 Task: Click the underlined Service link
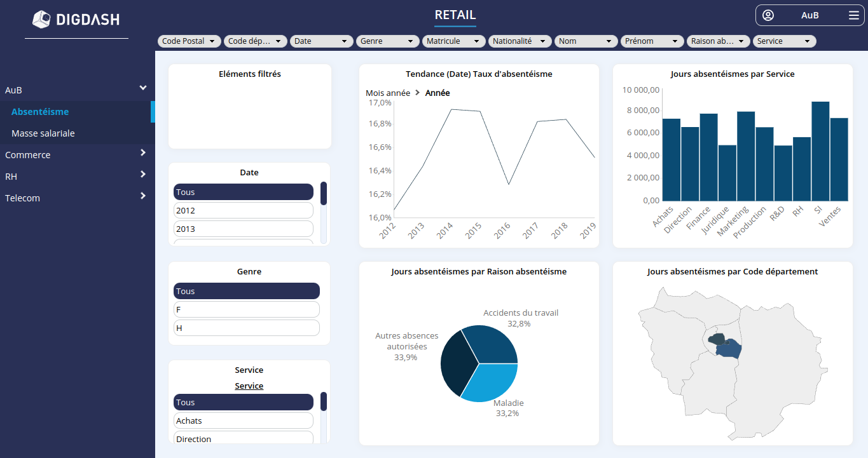click(x=249, y=386)
